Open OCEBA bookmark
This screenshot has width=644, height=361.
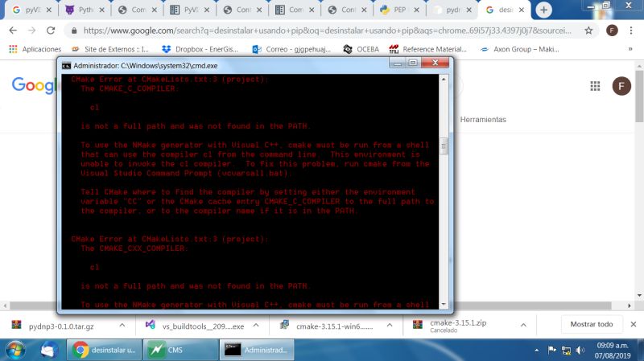pos(361,49)
